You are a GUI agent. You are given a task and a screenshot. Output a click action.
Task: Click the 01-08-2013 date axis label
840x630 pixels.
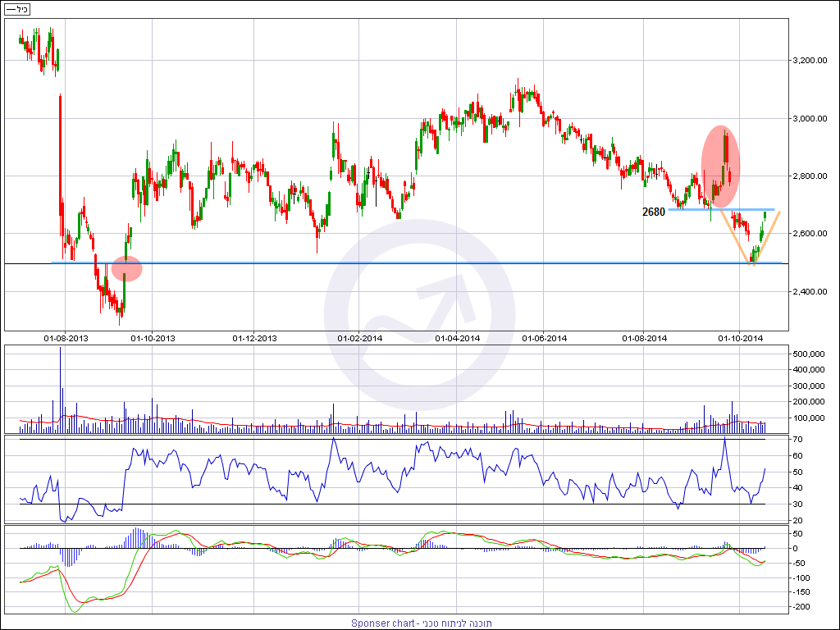click(65, 338)
